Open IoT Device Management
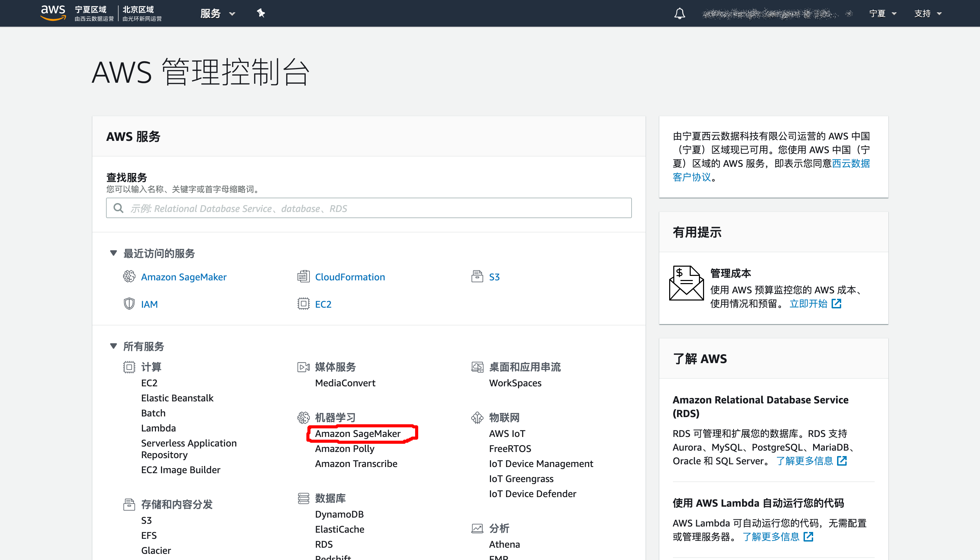The width and height of the screenshot is (980, 560). pyautogui.click(x=541, y=464)
